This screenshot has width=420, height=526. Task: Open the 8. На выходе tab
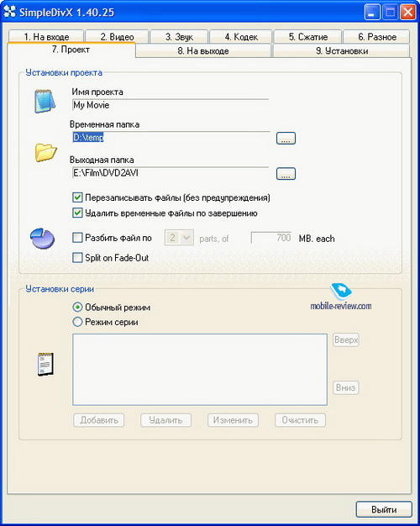coord(203,51)
